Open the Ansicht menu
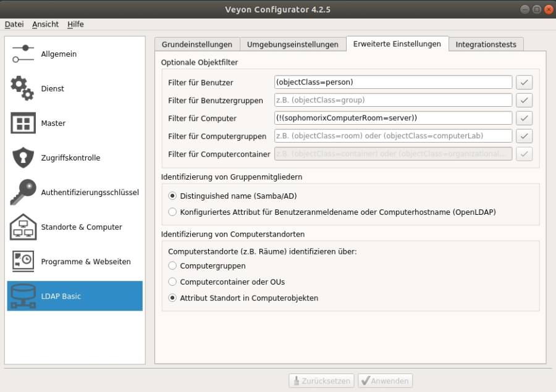The width and height of the screenshot is (556, 392). coord(45,24)
